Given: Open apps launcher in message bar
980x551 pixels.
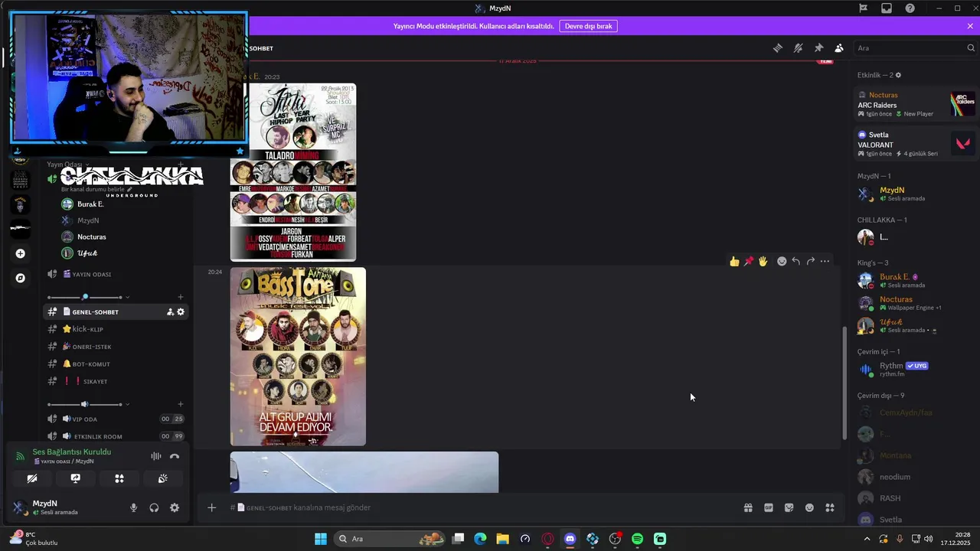Looking at the screenshot, I should 830,507.
